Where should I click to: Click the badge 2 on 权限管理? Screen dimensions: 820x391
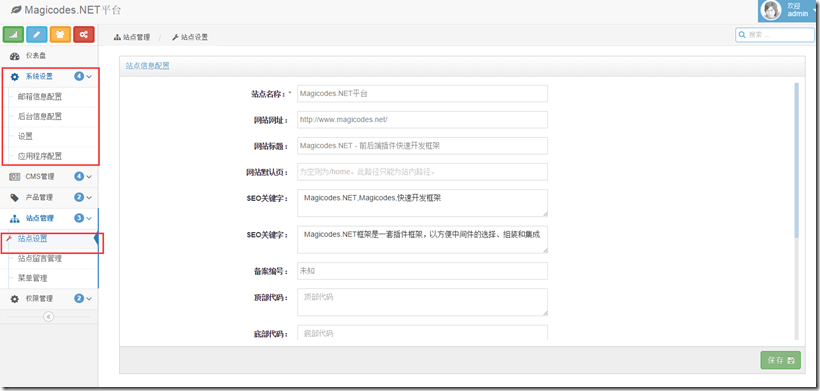point(79,298)
